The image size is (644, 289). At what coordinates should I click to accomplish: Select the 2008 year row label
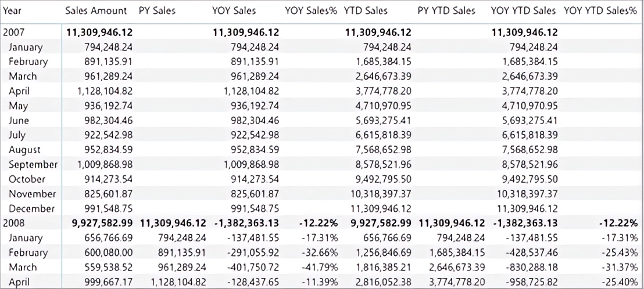pyautogui.click(x=14, y=223)
